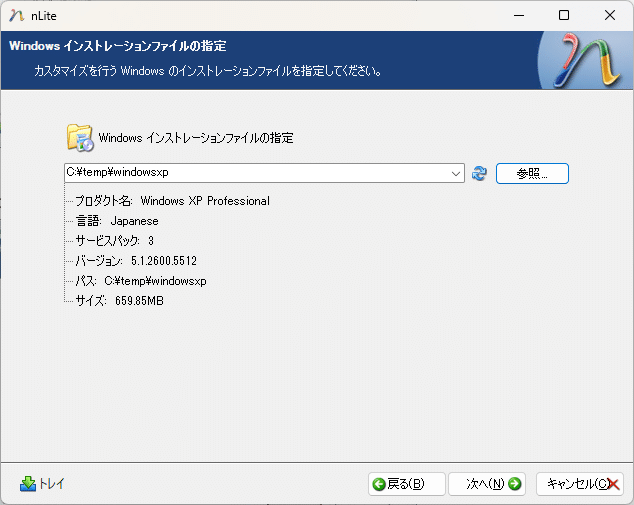The height and width of the screenshot is (505, 634).
Task: Send nLite to tray with トレイ button
Action: [42, 484]
